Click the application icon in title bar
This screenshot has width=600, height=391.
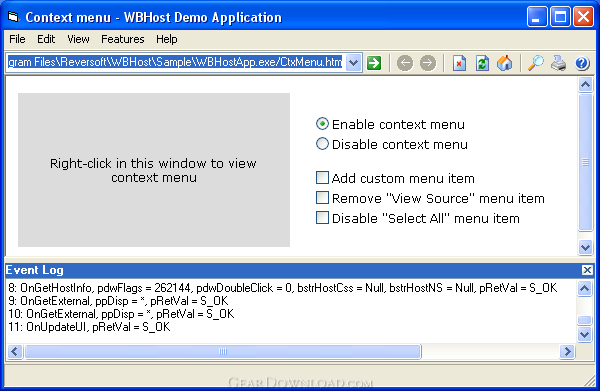click(x=13, y=17)
